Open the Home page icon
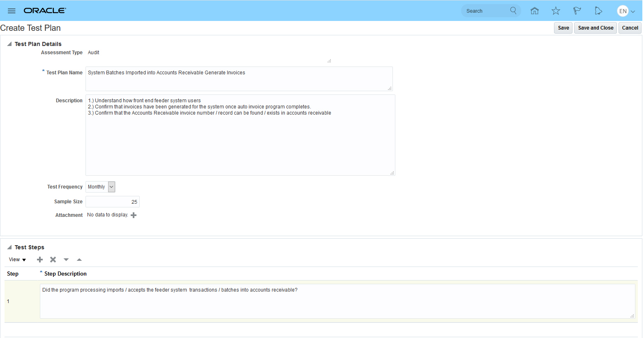Image resolution: width=644 pixels, height=338 pixels. [x=535, y=11]
